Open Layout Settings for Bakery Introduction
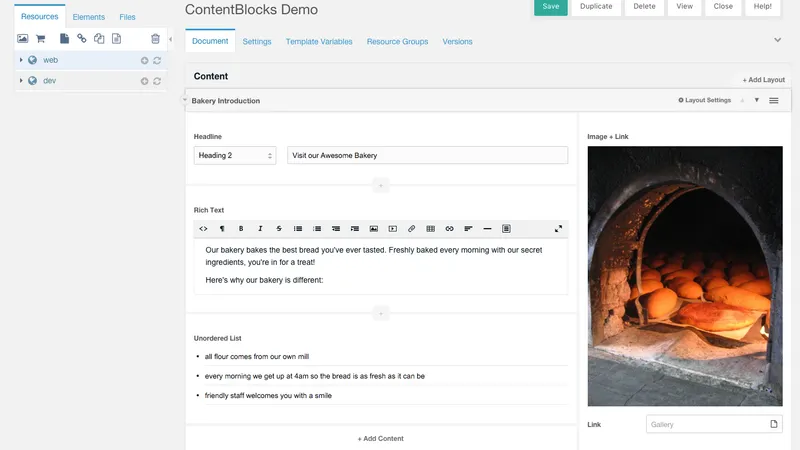Image resolution: width=800 pixels, height=450 pixels. click(x=704, y=100)
